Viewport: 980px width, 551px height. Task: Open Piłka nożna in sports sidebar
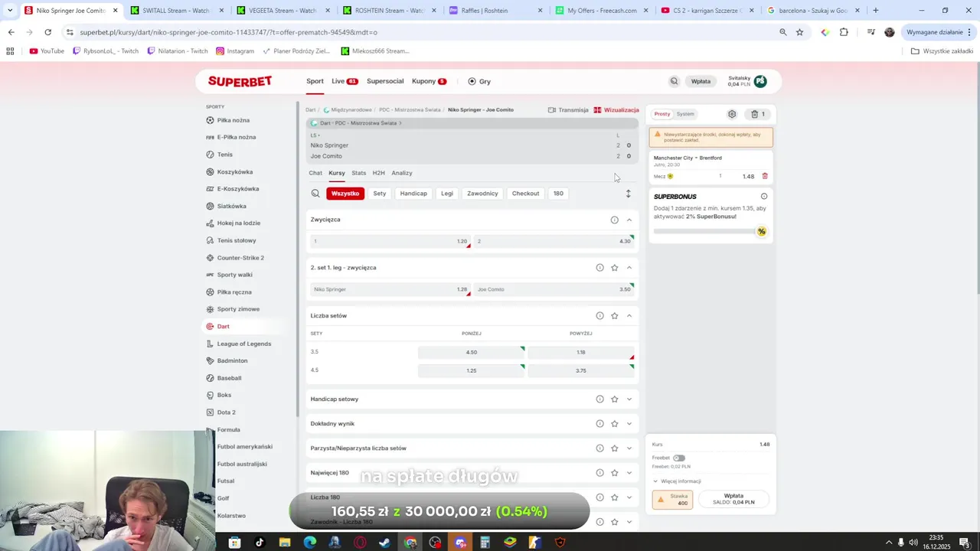233,120
